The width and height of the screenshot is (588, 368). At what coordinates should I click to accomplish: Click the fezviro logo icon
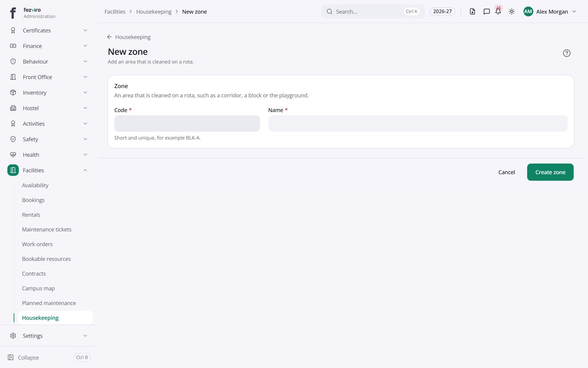[13, 13]
